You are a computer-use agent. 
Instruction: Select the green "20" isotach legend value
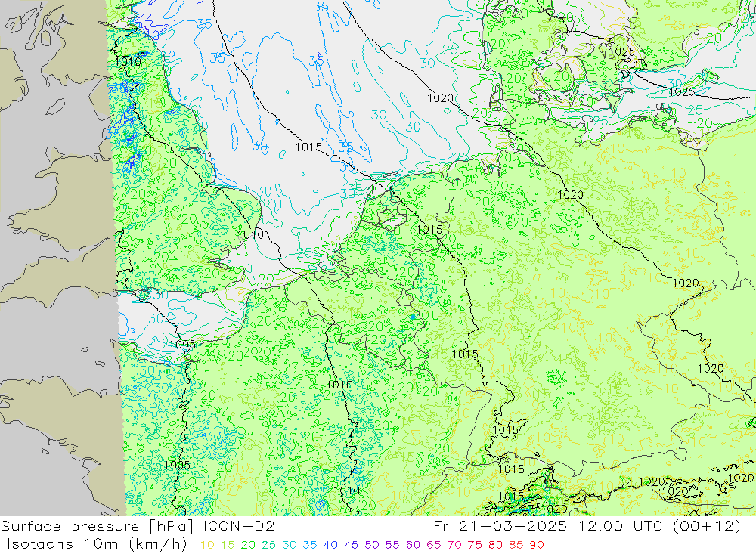(248, 545)
